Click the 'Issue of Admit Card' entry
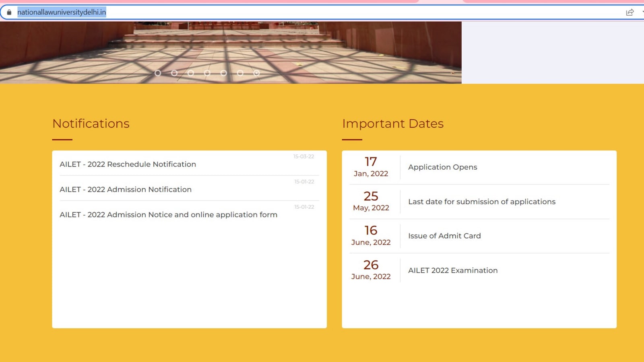Screen dimensions: 644x362 pos(444,236)
